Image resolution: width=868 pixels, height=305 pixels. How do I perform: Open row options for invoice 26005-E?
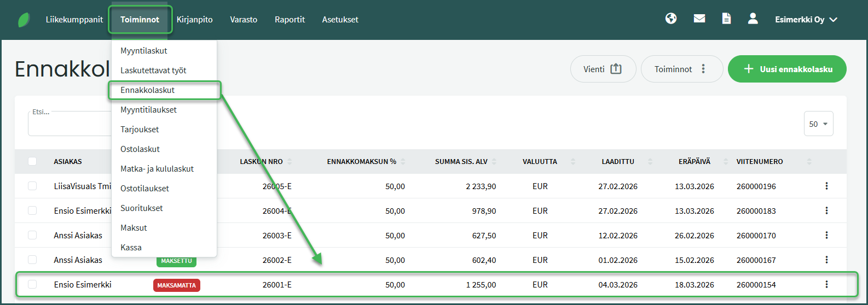826,186
